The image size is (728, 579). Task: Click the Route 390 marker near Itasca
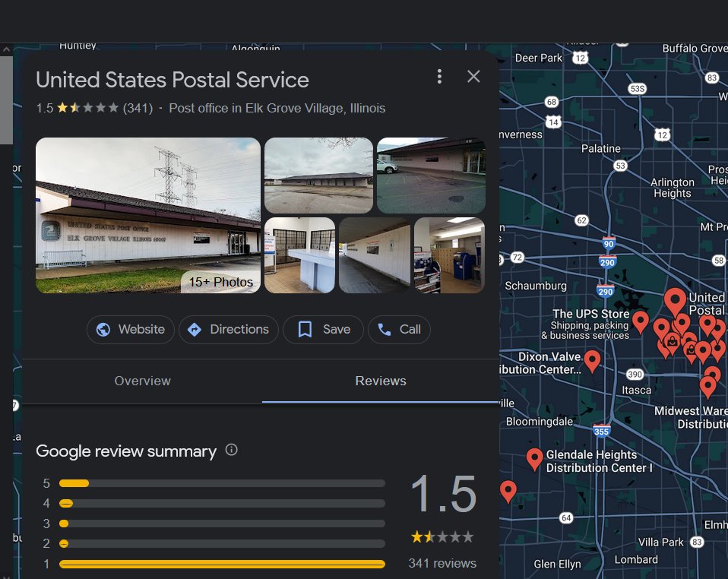pos(635,375)
